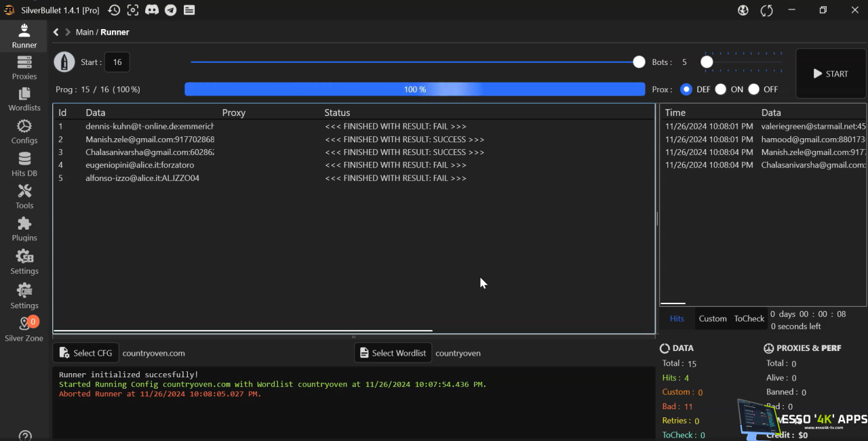Click the Start number input field
The width and height of the screenshot is (868, 441).
tap(117, 62)
